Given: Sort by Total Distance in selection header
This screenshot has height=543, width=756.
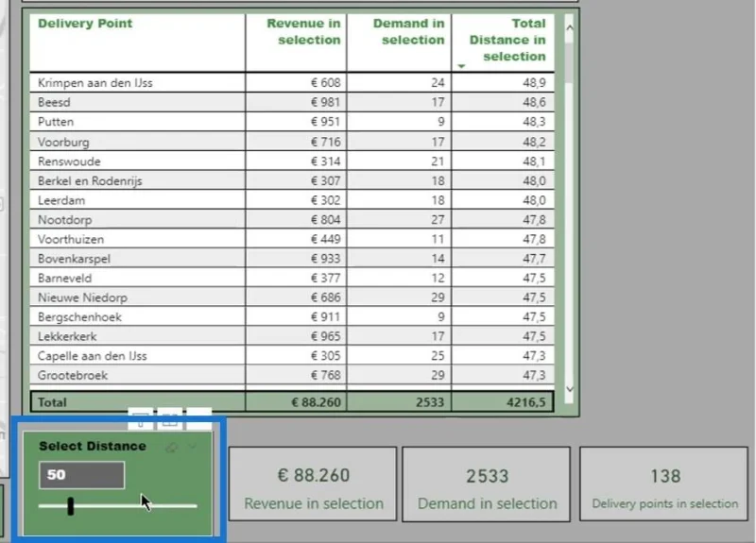Looking at the screenshot, I should (x=507, y=40).
